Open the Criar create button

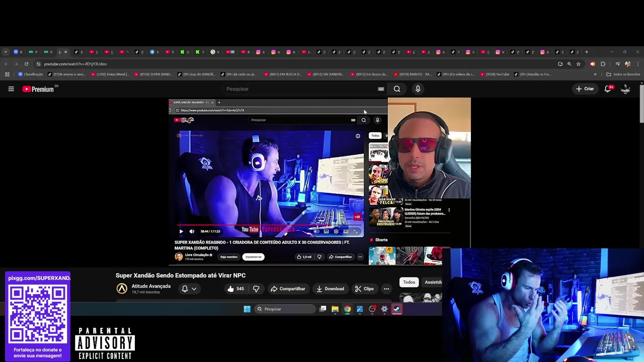585,89
